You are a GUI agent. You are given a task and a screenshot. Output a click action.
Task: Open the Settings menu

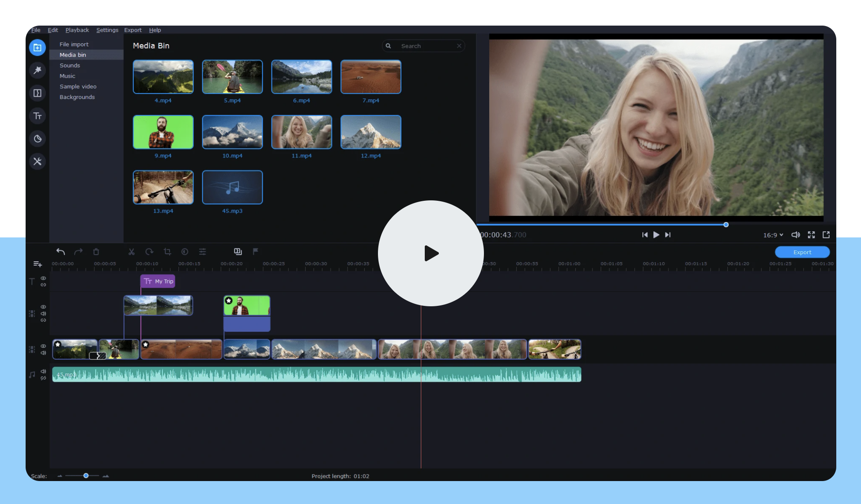pos(107,30)
